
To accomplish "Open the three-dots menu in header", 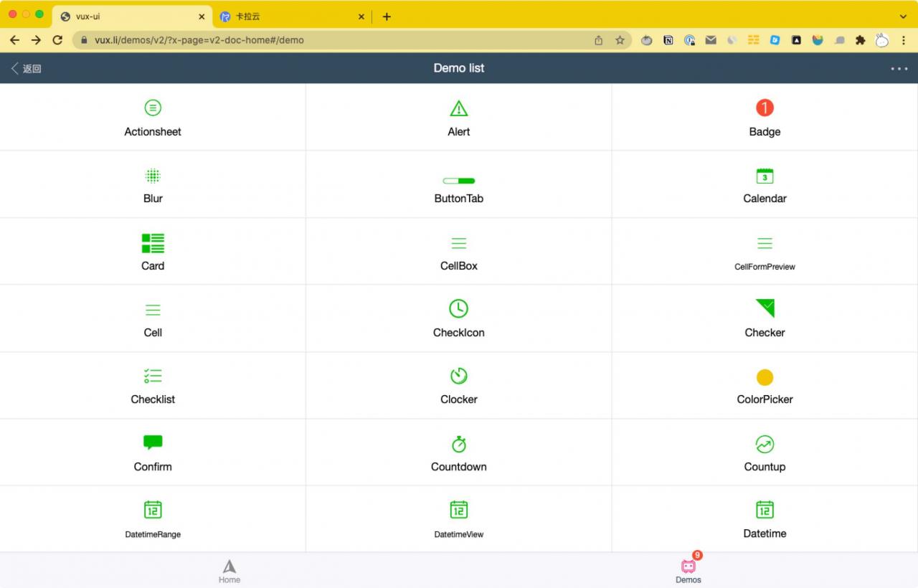I will click(899, 69).
